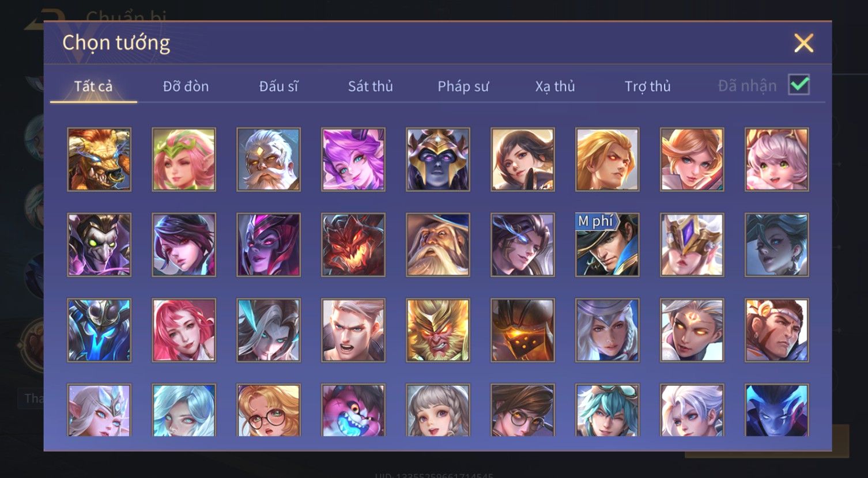
Task: Open the "Sát thủ" hero tab
Action: tap(371, 86)
